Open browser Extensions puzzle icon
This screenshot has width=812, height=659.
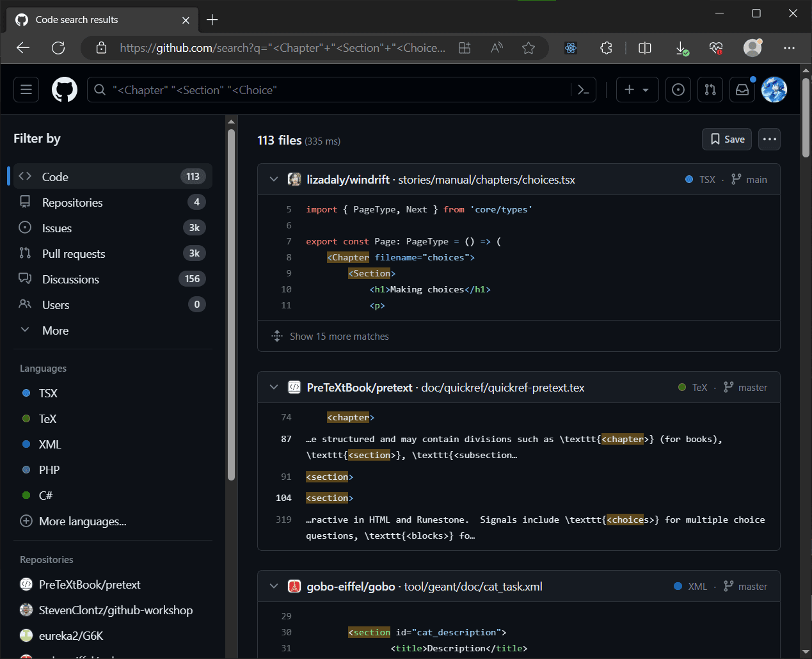pos(606,48)
